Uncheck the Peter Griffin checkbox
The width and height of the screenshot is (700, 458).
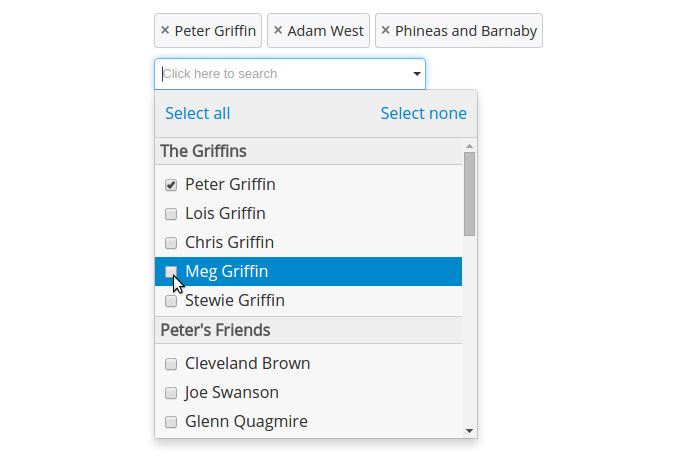171,185
